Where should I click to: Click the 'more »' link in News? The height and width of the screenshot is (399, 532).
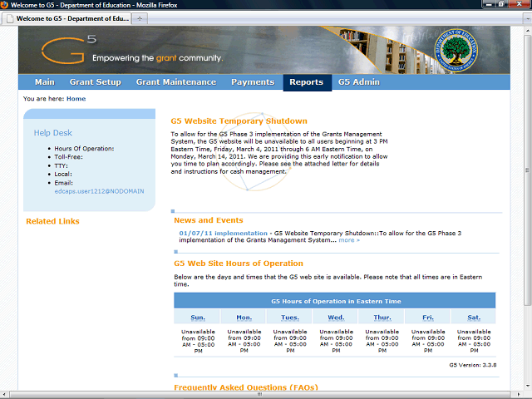349,240
